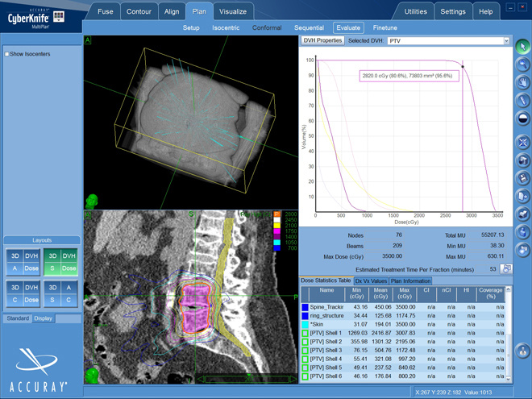Image resolution: width=532 pixels, height=399 pixels.
Task: Switch to the Align tab
Action: coord(172,11)
